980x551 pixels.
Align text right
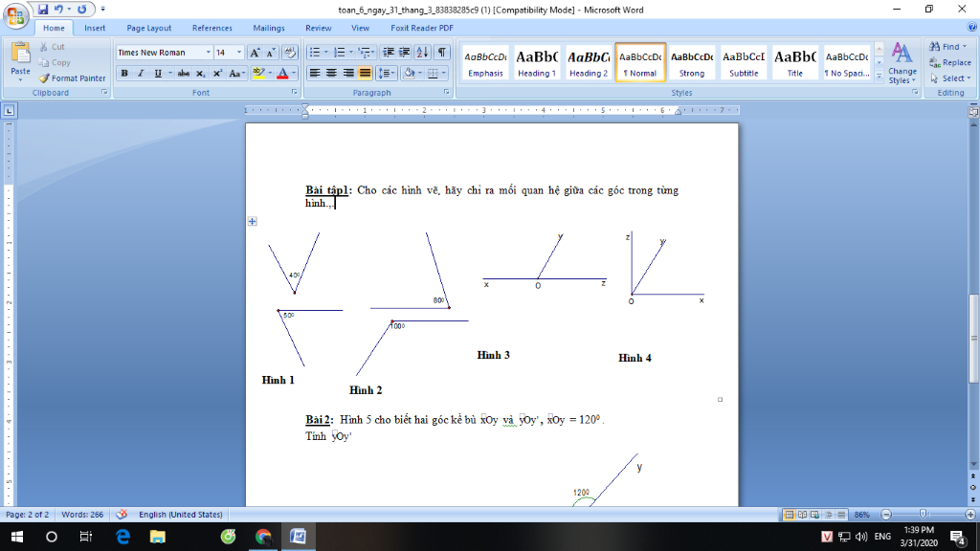(x=348, y=73)
